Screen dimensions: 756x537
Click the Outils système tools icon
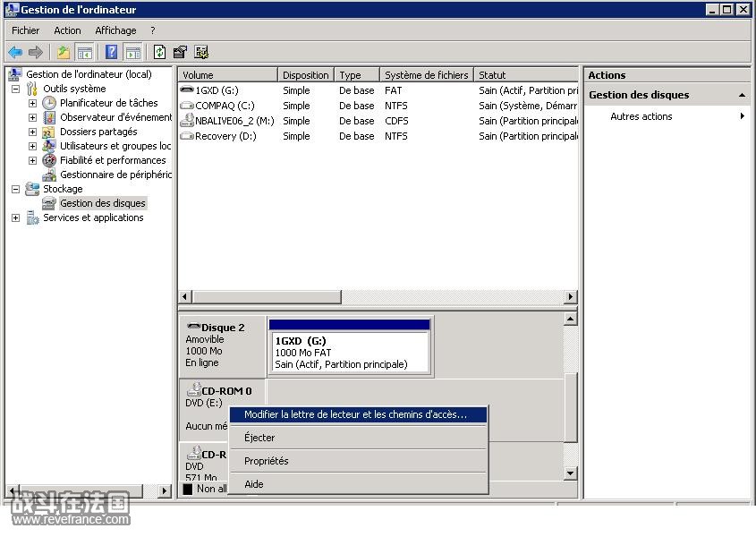32,89
